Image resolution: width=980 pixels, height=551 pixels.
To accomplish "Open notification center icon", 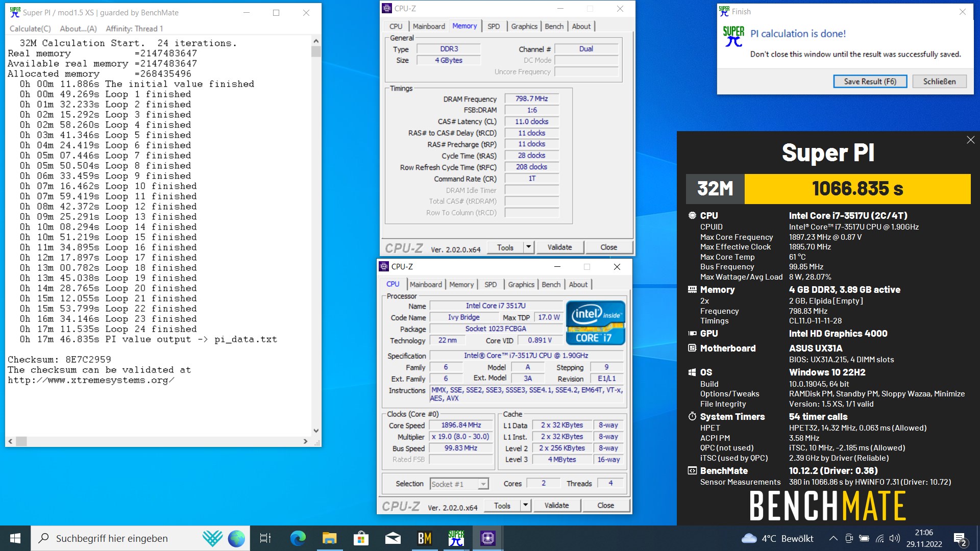I will point(960,539).
